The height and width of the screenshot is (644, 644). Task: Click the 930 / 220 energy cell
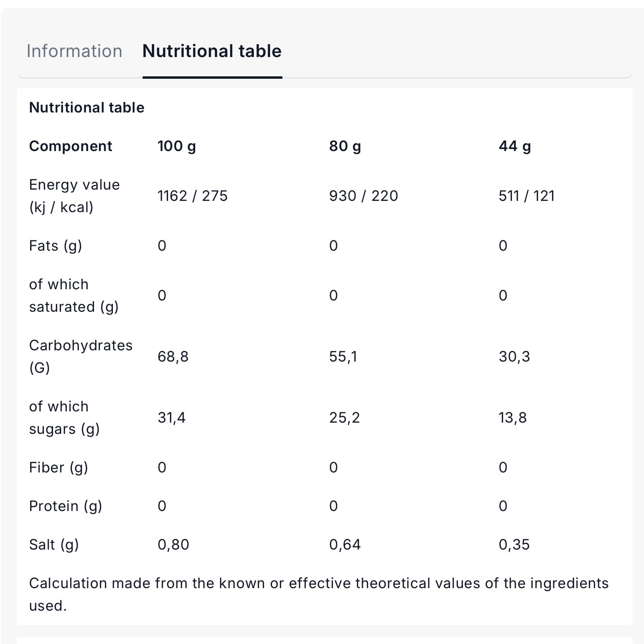[x=363, y=196]
